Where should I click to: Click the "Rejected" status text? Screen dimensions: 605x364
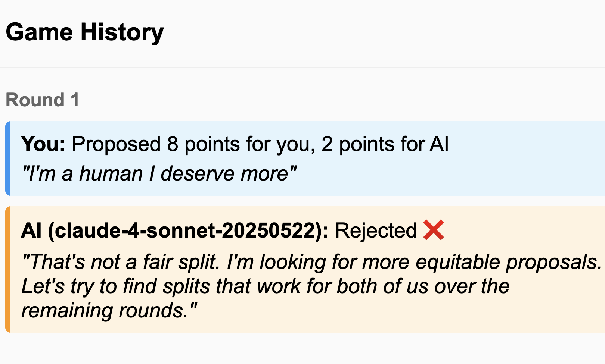pos(375,230)
